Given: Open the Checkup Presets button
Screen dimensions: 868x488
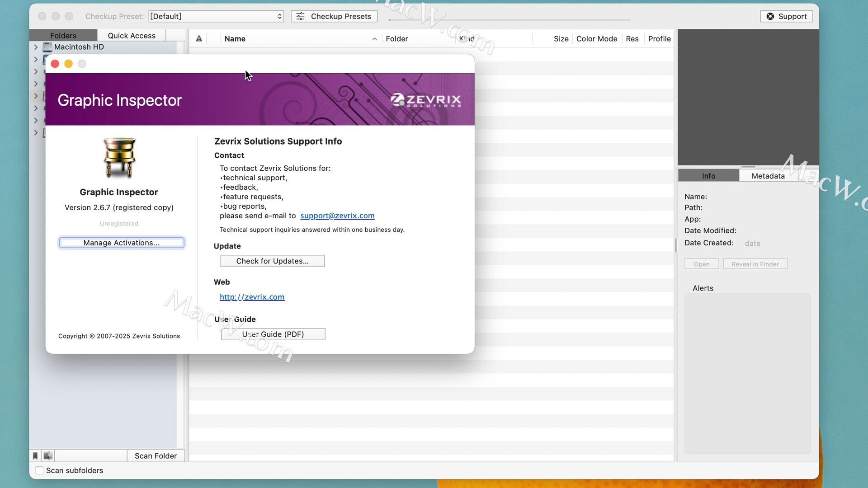Looking at the screenshot, I should (x=334, y=16).
